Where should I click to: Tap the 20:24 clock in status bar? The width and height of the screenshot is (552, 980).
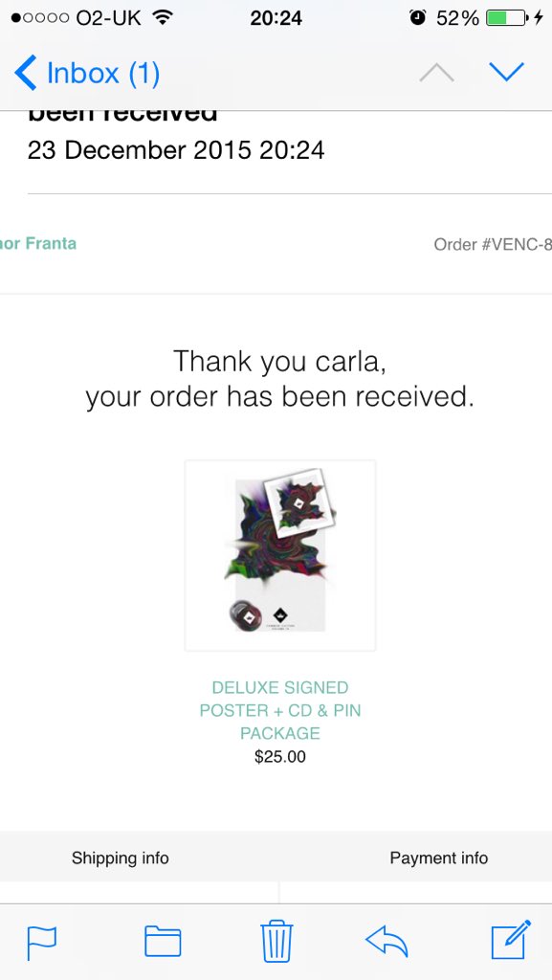[x=276, y=18]
